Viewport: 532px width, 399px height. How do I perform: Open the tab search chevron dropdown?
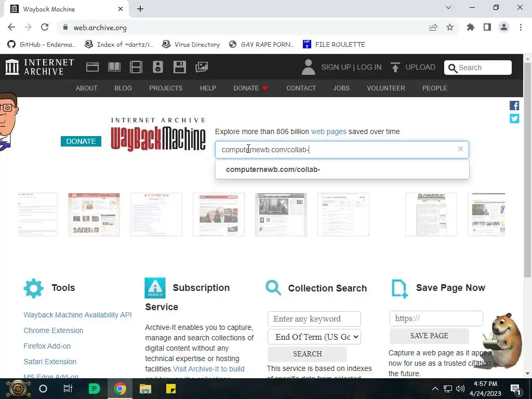(448, 7)
